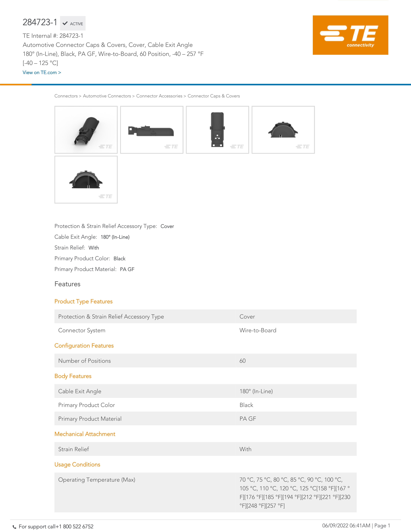Click the Body Features heading

tap(73, 376)
